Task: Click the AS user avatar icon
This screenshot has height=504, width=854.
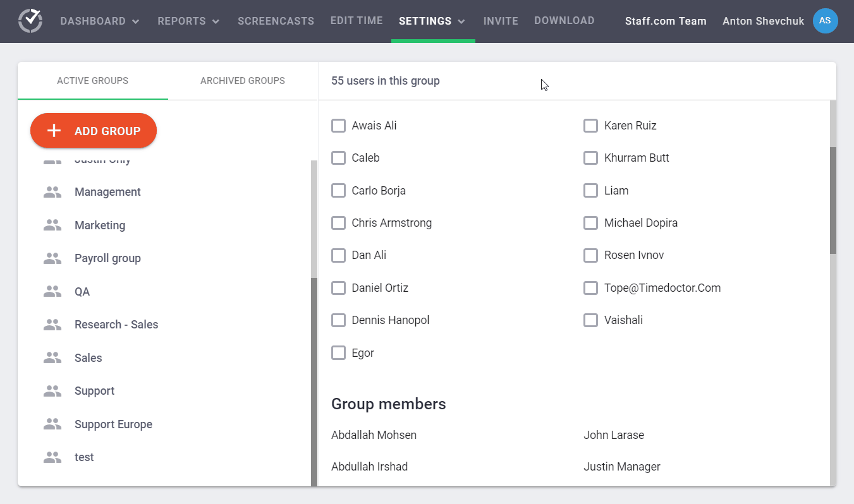Action: tap(825, 21)
